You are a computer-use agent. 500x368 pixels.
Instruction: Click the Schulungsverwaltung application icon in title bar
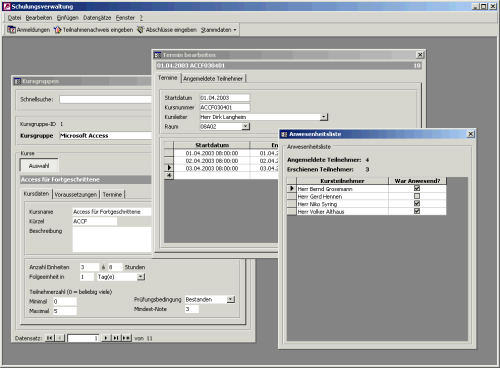(x=7, y=6)
